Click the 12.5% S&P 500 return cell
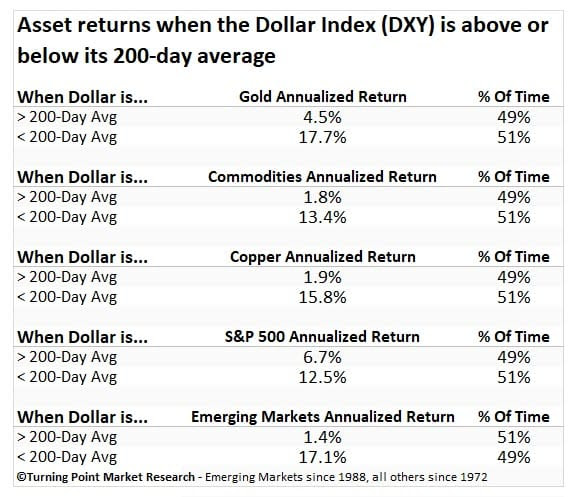 pos(322,377)
